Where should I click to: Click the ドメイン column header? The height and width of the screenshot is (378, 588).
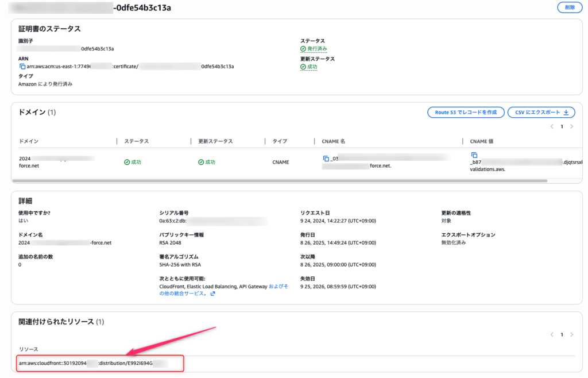click(x=29, y=141)
